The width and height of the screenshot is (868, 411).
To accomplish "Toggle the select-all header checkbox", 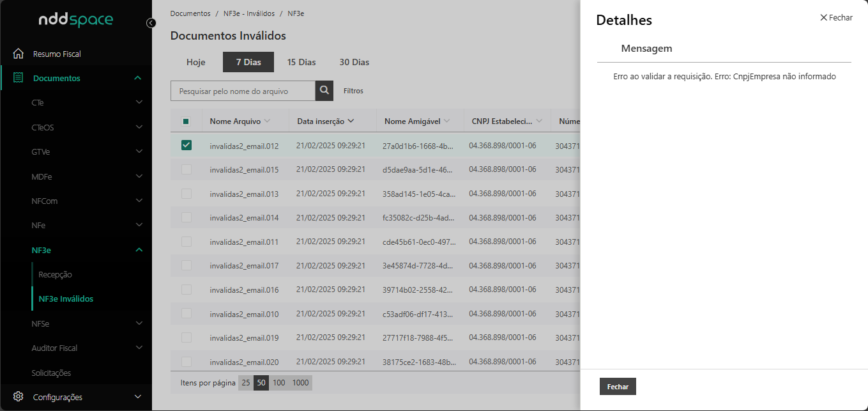I will point(186,121).
